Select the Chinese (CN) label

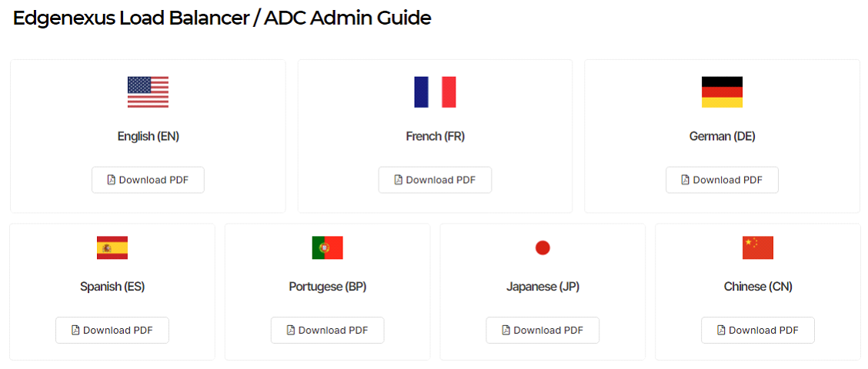(758, 287)
